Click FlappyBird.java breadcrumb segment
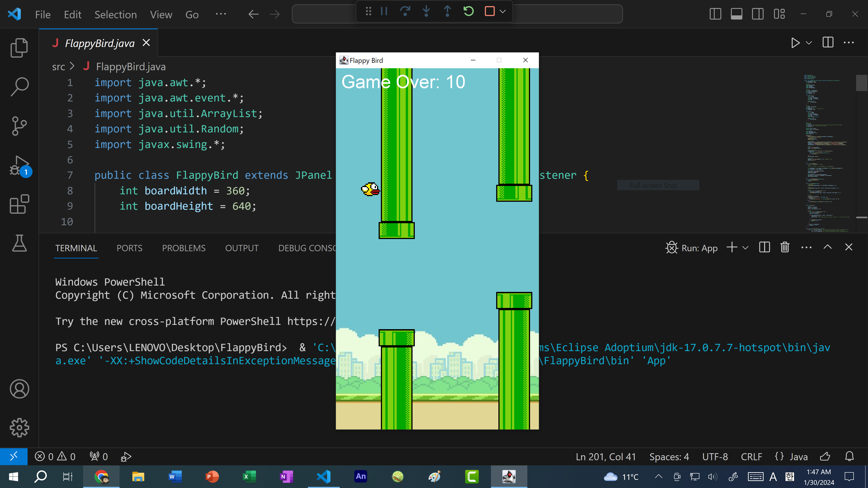Screen dimensions: 868x488 pos(131,67)
